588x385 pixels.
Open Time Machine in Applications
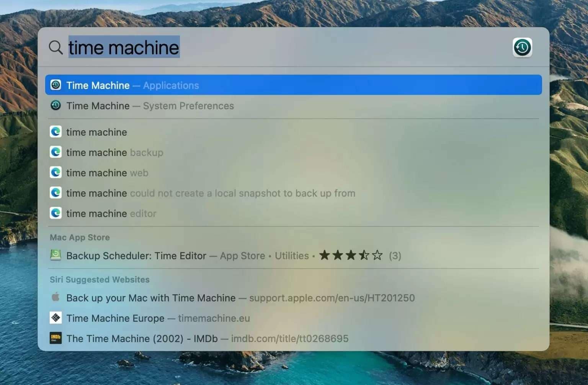tap(293, 85)
